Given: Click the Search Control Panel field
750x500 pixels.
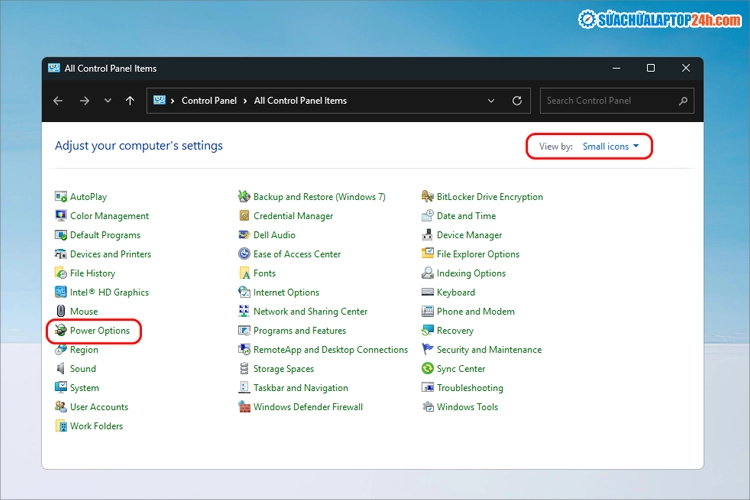Looking at the screenshot, I should tap(608, 101).
